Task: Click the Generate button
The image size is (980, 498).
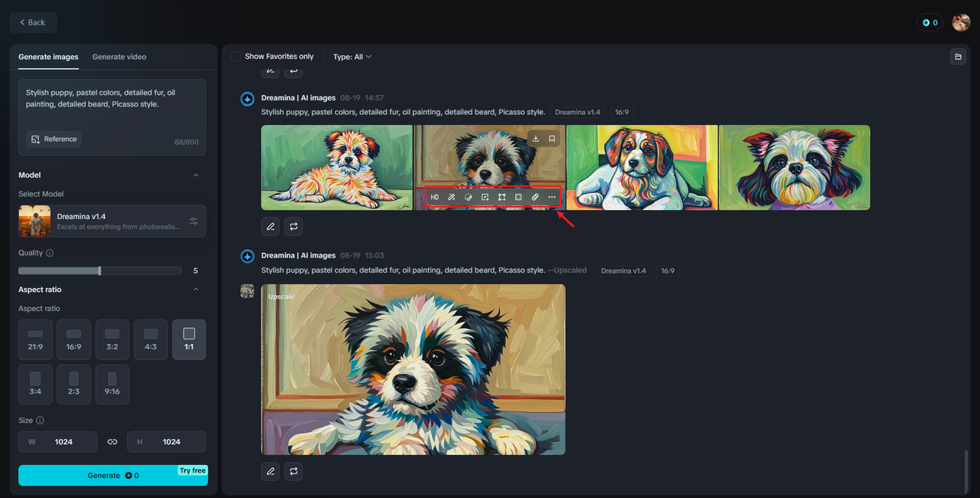Action: click(113, 475)
